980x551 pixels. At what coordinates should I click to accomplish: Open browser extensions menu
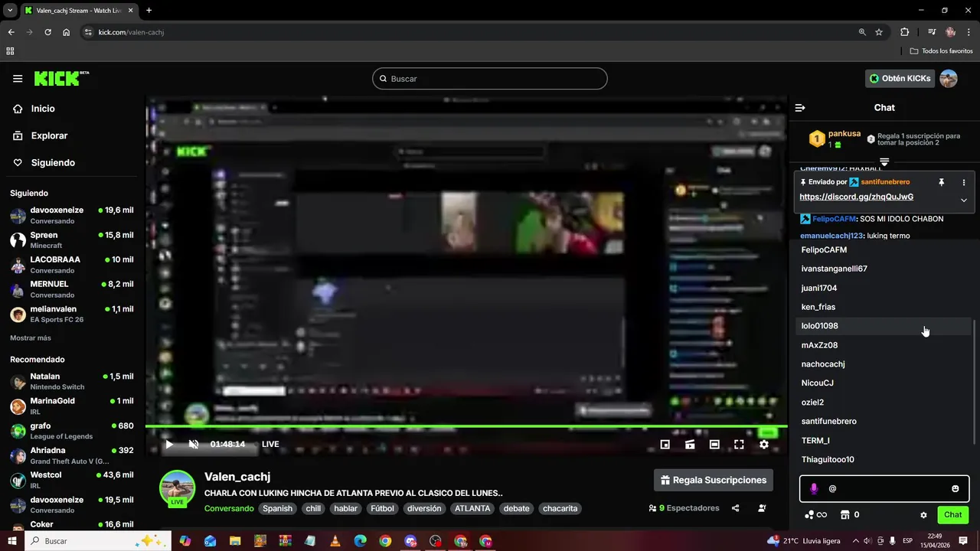(904, 32)
